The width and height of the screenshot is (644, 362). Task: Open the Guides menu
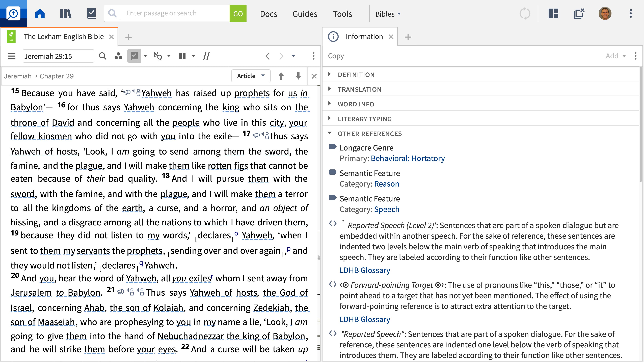(305, 14)
